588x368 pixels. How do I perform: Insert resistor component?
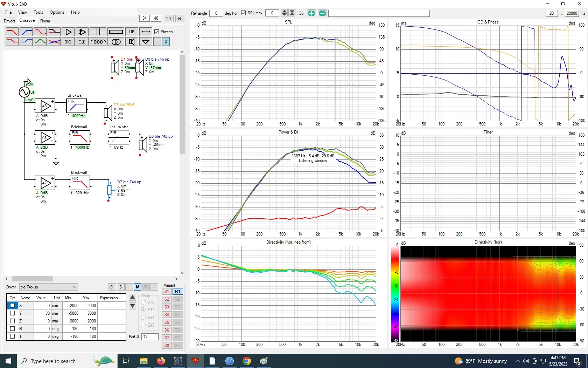coord(116,32)
